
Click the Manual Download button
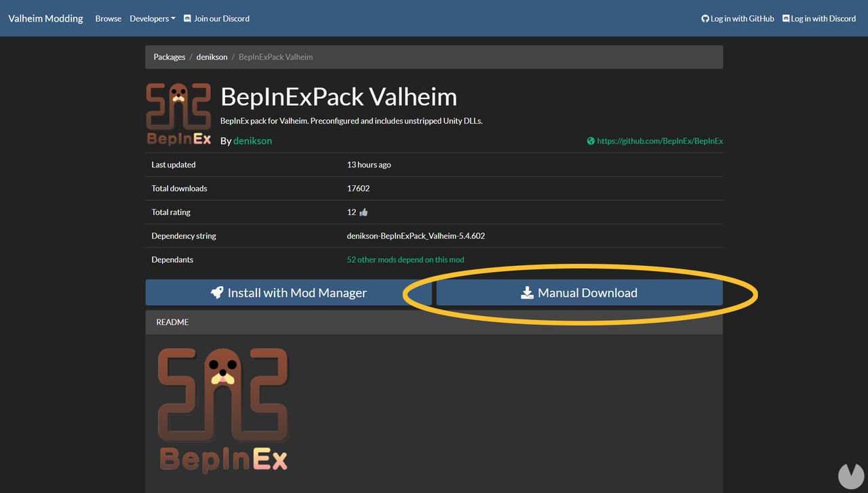click(x=580, y=292)
